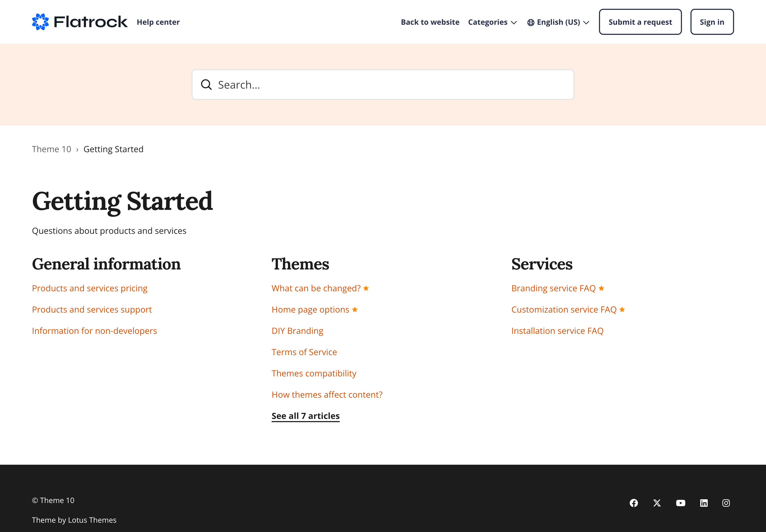Image resolution: width=766 pixels, height=532 pixels.
Task: Open the YouTube footer icon
Action: coord(680,503)
